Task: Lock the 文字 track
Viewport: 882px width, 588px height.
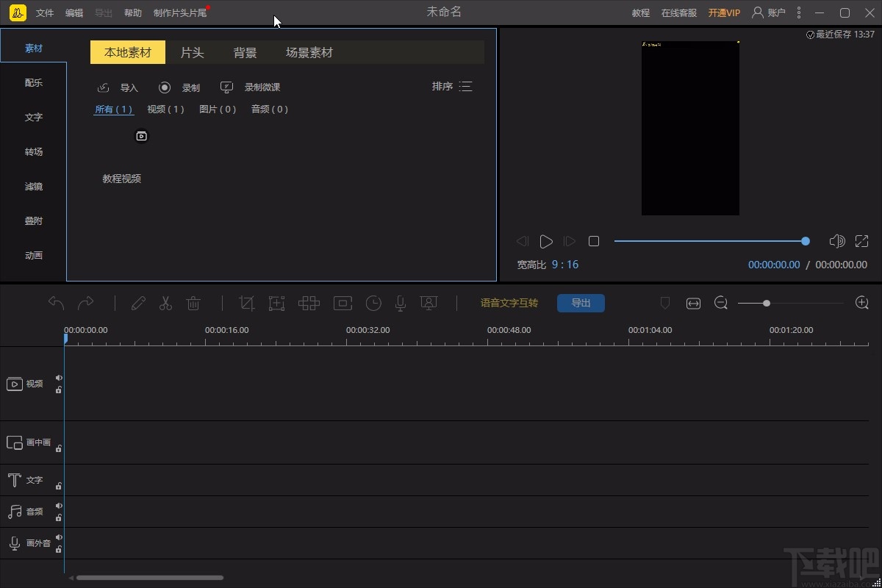Action: [x=59, y=486]
